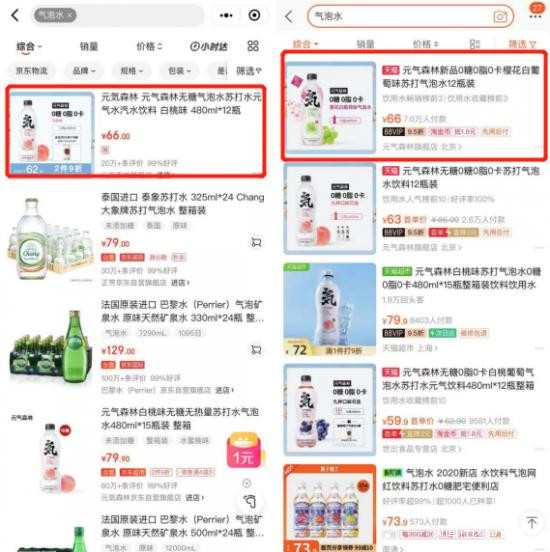This screenshot has width=550, height=552.
Task: Tap the camera icon in the Taobao search bar
Action: click(500, 16)
